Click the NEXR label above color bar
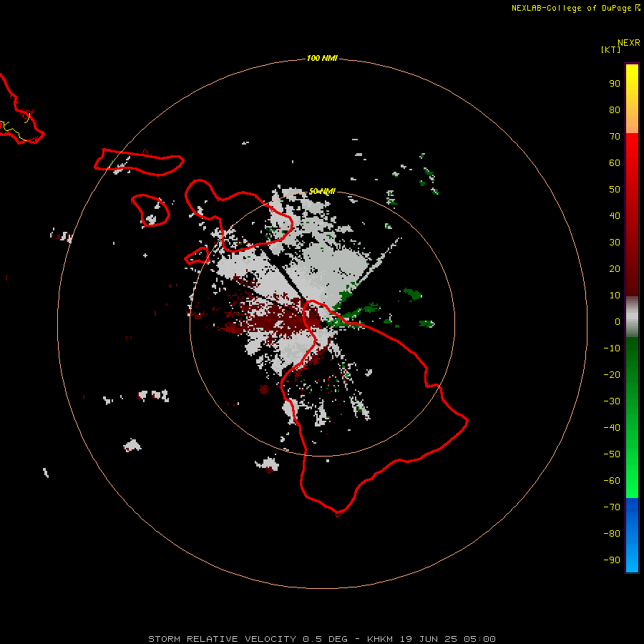 [629, 43]
